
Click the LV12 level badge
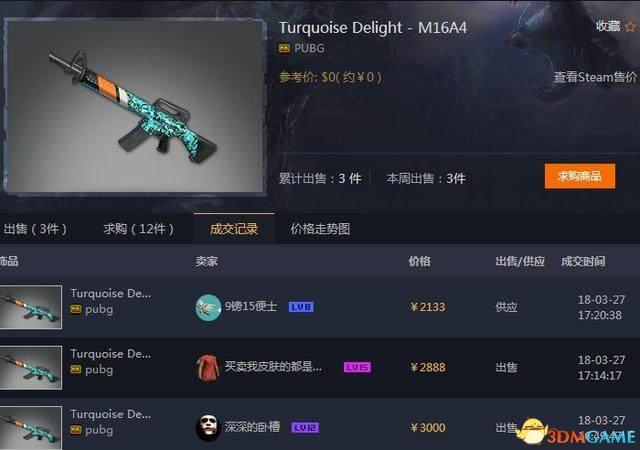point(305,428)
